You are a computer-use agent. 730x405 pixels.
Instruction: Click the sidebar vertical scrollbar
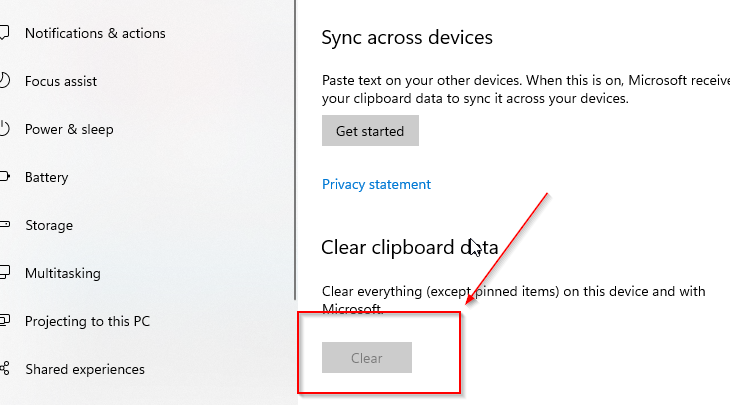[x=295, y=150]
